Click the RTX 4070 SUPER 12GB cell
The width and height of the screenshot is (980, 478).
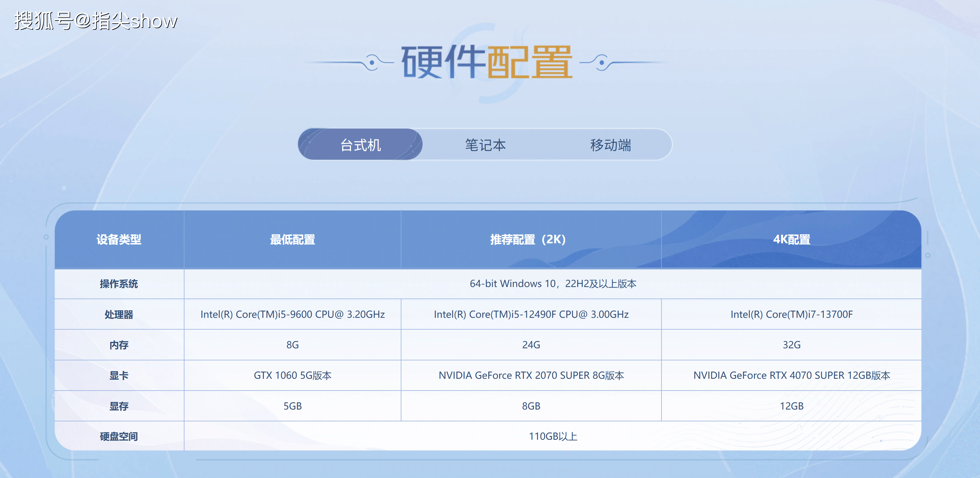[x=791, y=375]
